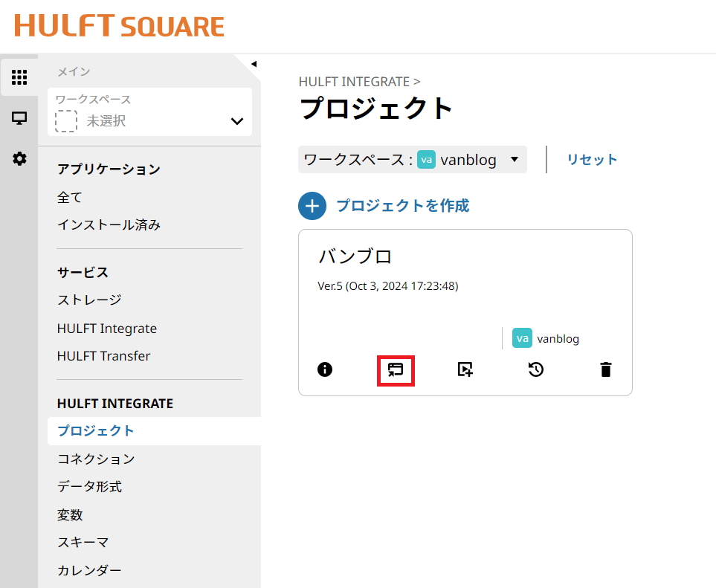Create a new project via プロジェクトを作成
Viewport: 716px width, 588px height.
[x=404, y=206]
